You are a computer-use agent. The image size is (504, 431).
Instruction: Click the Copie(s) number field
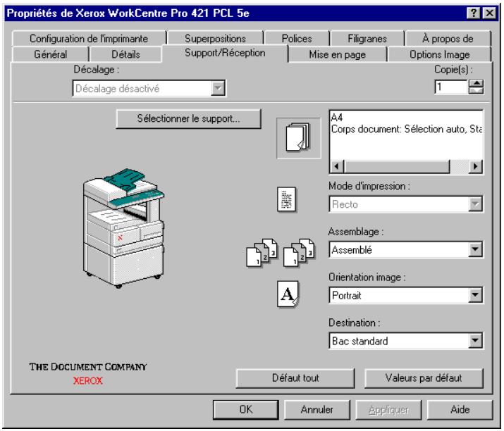pos(451,87)
